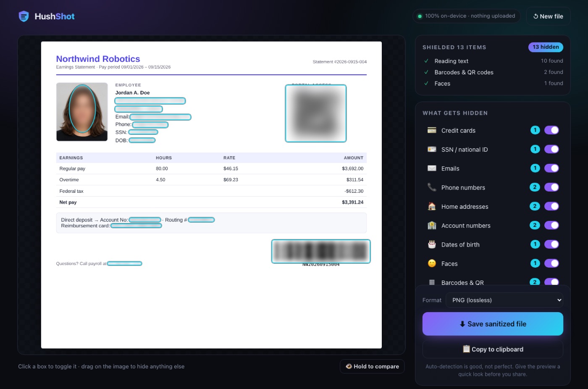The image size is (588, 389).
Task: Turn off SSN / national ID hiding
Action: click(x=551, y=149)
